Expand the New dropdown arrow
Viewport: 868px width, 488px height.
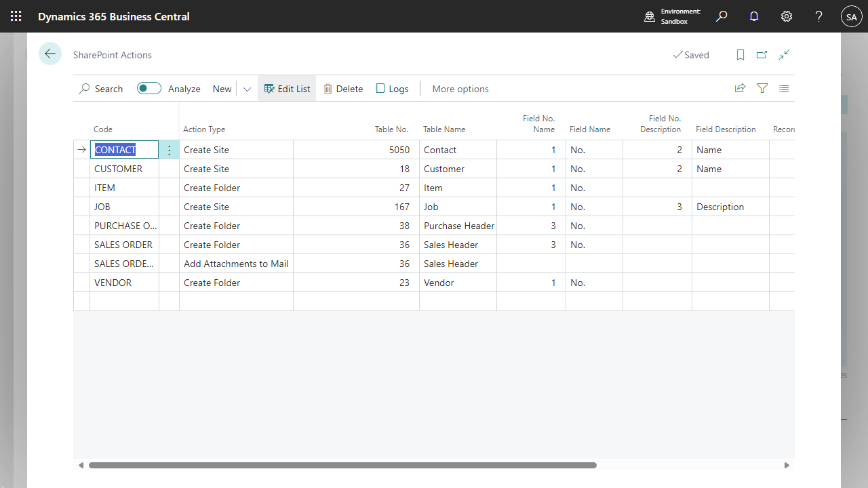click(247, 89)
